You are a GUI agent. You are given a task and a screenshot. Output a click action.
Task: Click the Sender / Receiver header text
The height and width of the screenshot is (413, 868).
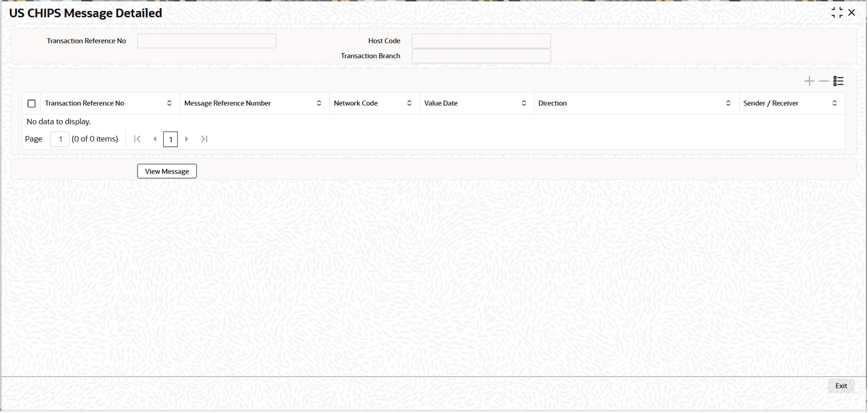coord(771,104)
